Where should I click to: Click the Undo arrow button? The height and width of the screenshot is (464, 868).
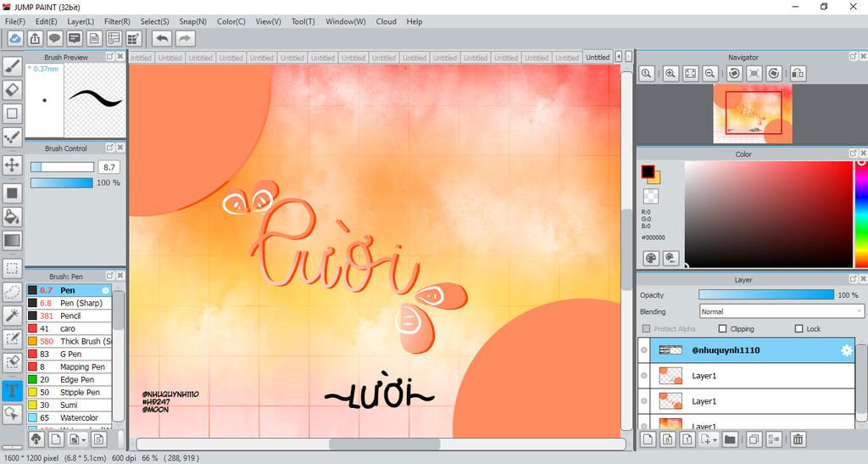click(x=162, y=38)
